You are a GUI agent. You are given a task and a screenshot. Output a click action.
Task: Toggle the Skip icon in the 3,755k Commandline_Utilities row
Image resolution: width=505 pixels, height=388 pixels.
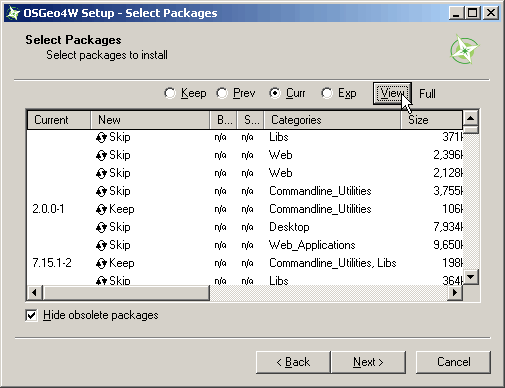(101, 191)
